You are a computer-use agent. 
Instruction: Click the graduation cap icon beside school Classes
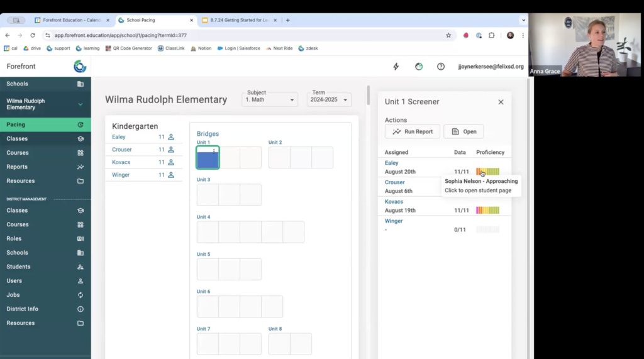point(80,139)
